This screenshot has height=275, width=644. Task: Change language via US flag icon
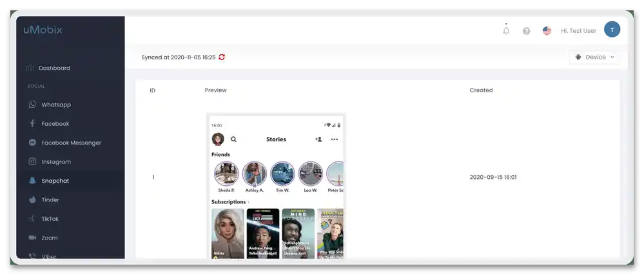pos(547,31)
